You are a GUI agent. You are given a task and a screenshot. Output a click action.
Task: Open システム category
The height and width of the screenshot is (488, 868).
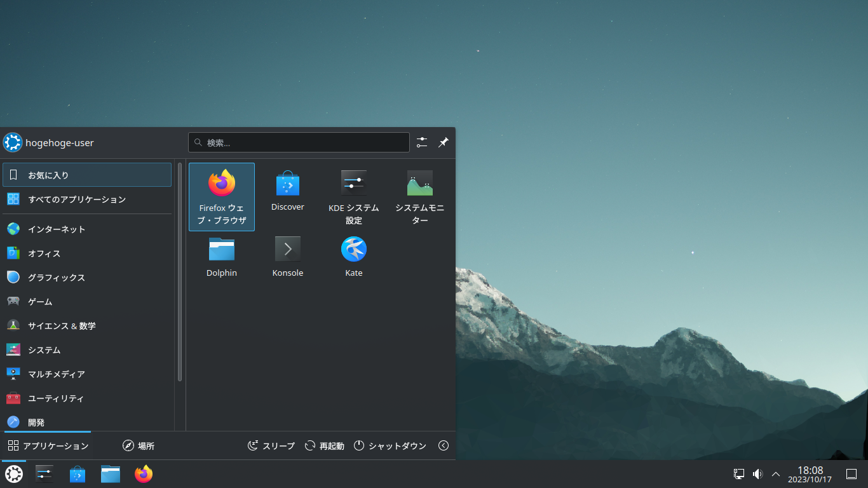click(87, 349)
